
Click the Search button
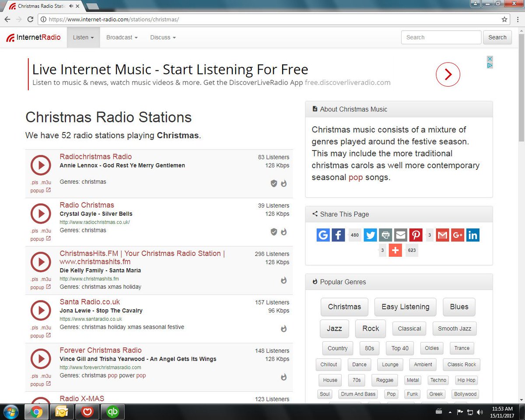point(497,37)
